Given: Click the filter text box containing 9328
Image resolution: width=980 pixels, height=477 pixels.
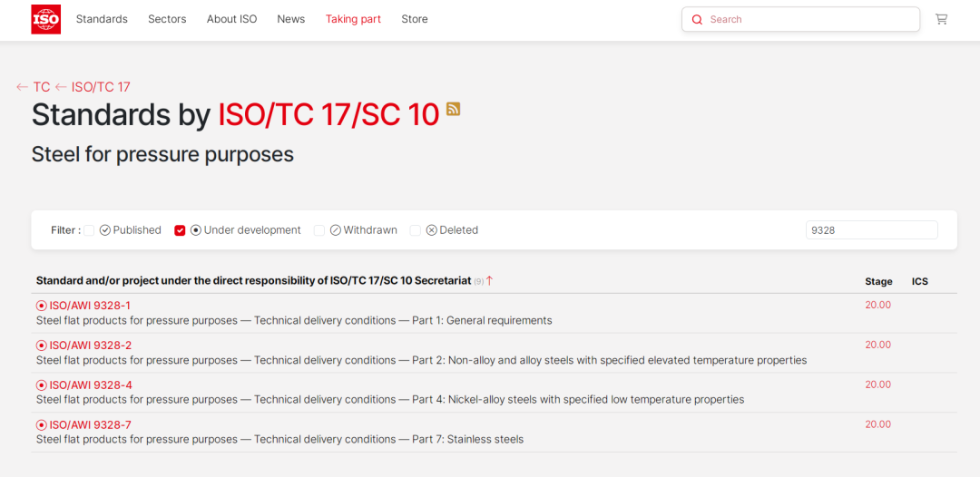Looking at the screenshot, I should pyautogui.click(x=872, y=229).
